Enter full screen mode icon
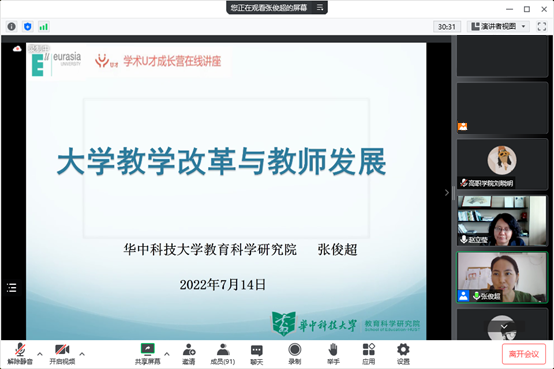This screenshot has height=369, width=554. (542, 27)
